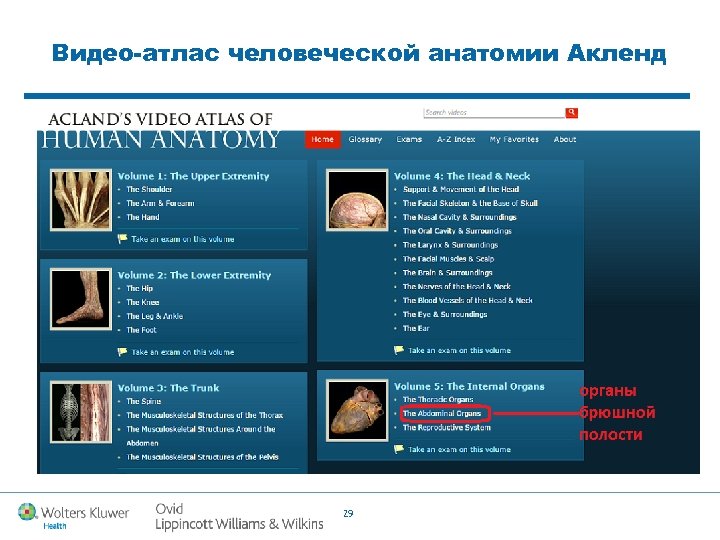Open Musculoskeletal Structures of the Pelvis
This screenshot has height=540, width=720.
point(202,457)
